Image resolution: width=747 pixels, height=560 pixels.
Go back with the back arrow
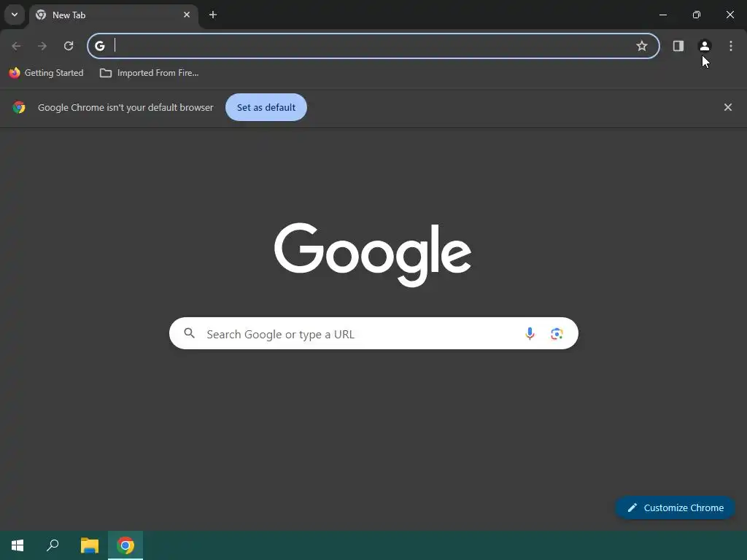(16, 46)
